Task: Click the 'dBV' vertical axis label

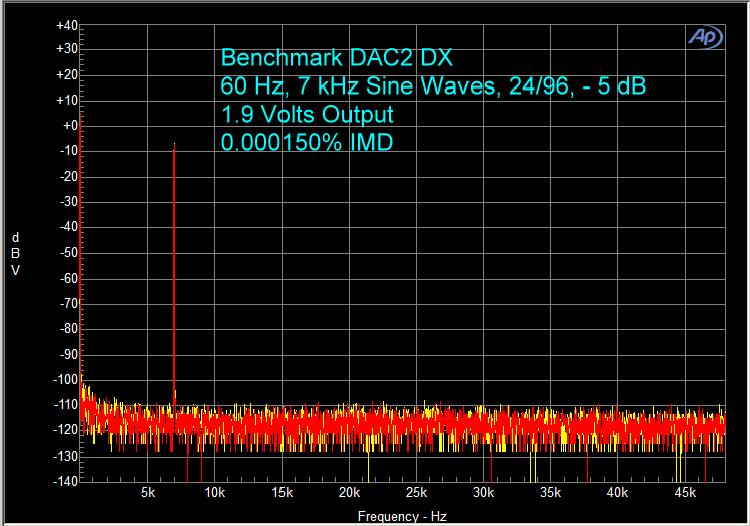Action: pos(15,254)
